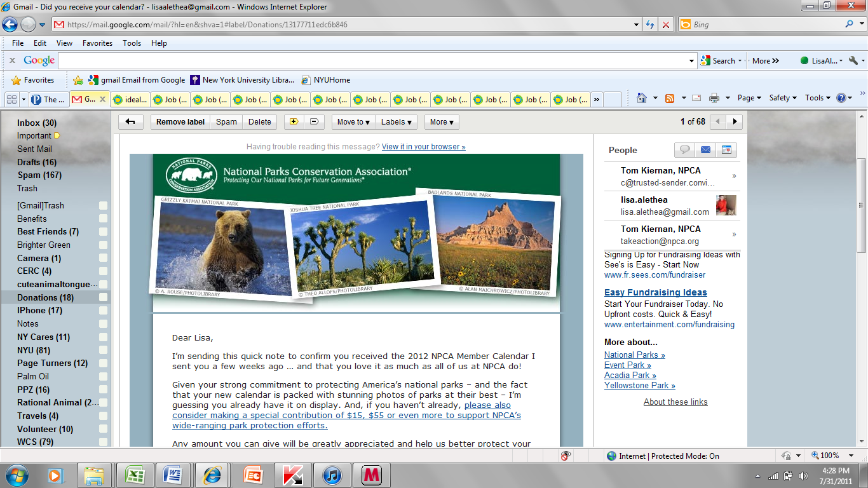The image size is (868, 488).
Task: Click the color box beside Benefits label
Action: click(103, 219)
